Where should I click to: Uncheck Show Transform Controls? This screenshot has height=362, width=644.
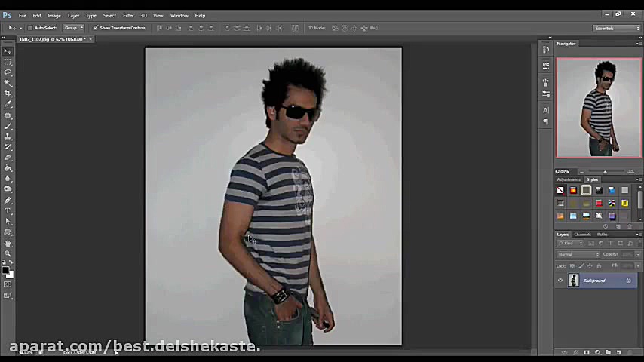coord(96,28)
